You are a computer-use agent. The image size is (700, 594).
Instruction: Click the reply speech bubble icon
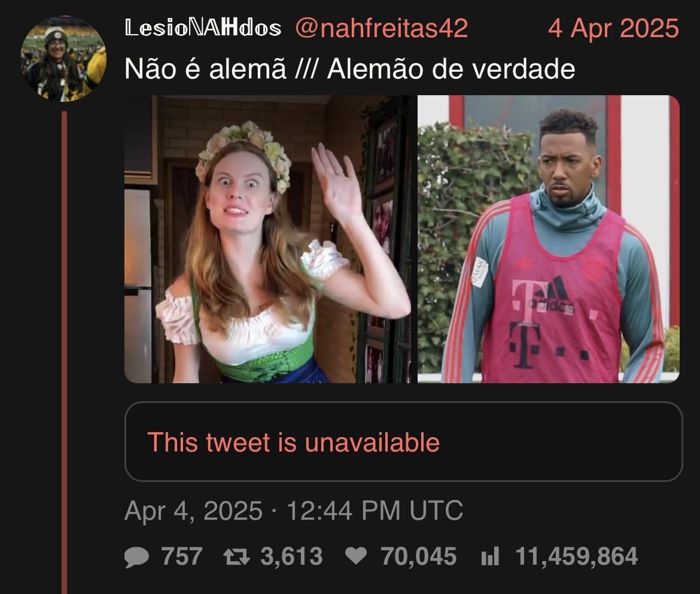point(136,557)
